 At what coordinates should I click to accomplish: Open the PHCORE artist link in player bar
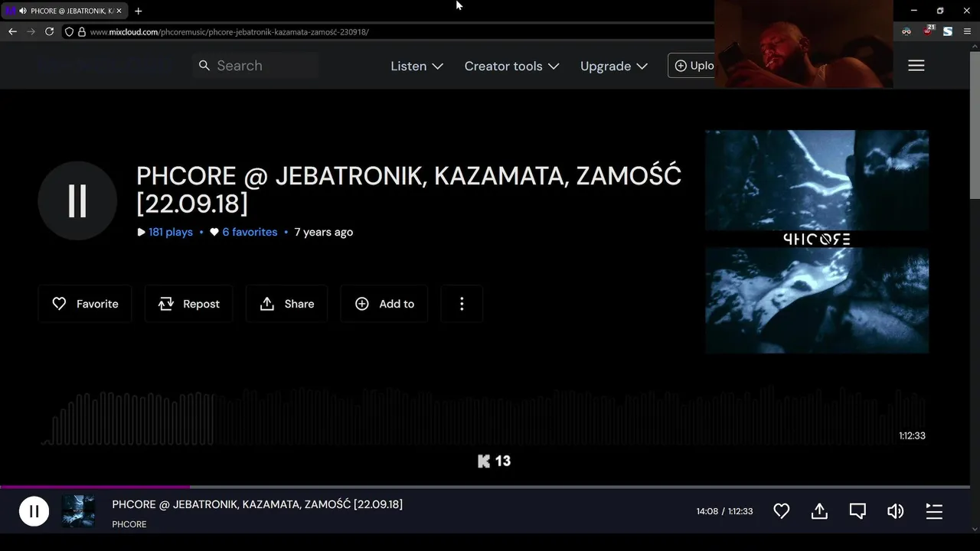pyautogui.click(x=129, y=524)
